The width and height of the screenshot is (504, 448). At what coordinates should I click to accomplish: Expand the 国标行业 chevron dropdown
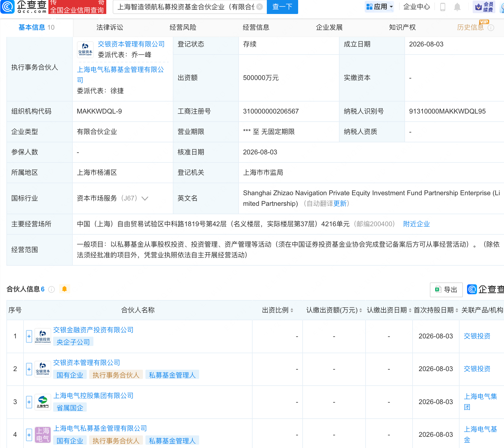pyautogui.click(x=145, y=199)
